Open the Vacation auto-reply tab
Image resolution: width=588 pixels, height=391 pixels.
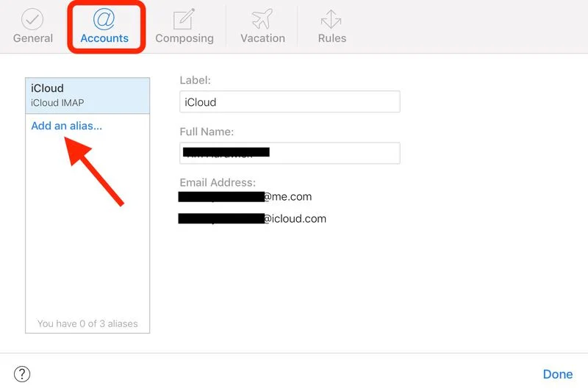pyautogui.click(x=262, y=26)
